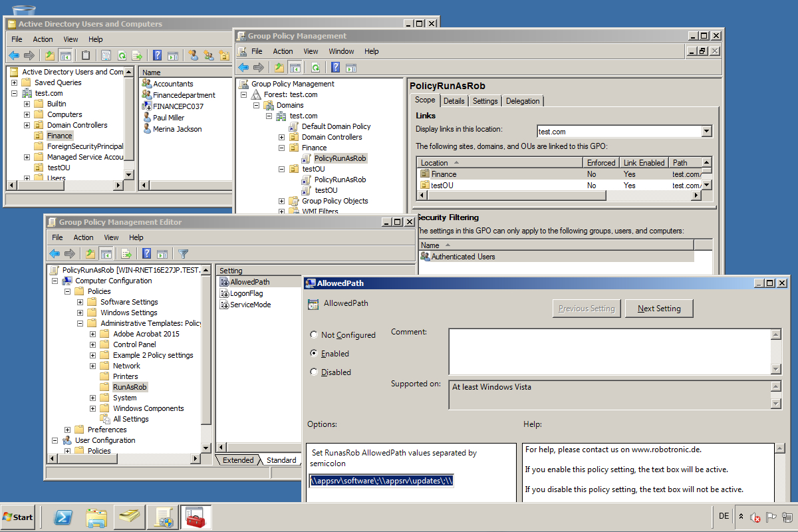Open the Help icon in Group Policy Management Editor

point(146,253)
